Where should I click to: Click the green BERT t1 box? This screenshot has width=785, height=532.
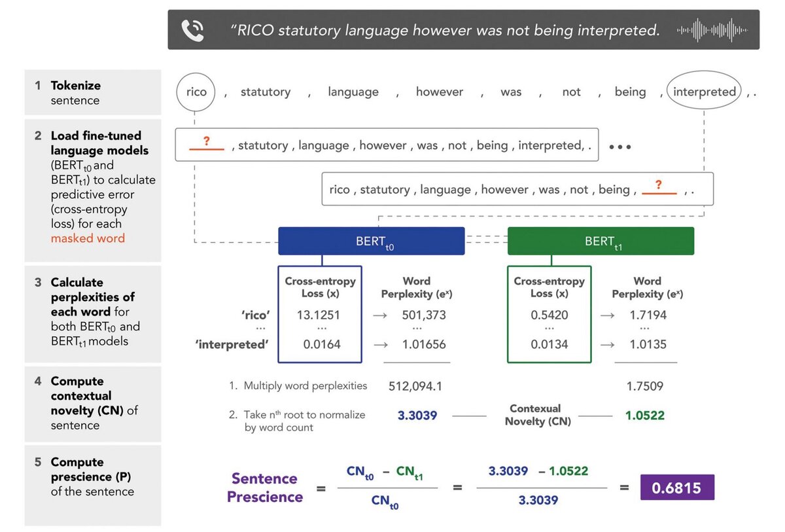(x=601, y=241)
